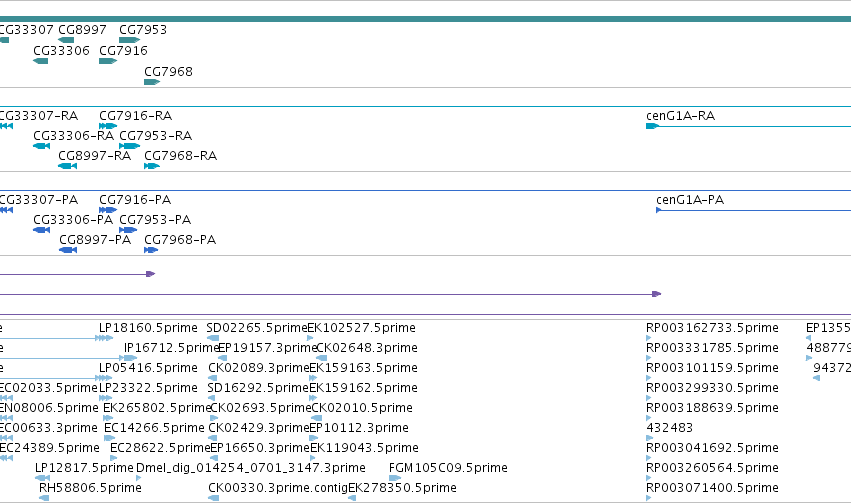Click the Dmel_dig_014254_0701_3147.3prime label
The image size is (851, 503).
click(x=251, y=468)
